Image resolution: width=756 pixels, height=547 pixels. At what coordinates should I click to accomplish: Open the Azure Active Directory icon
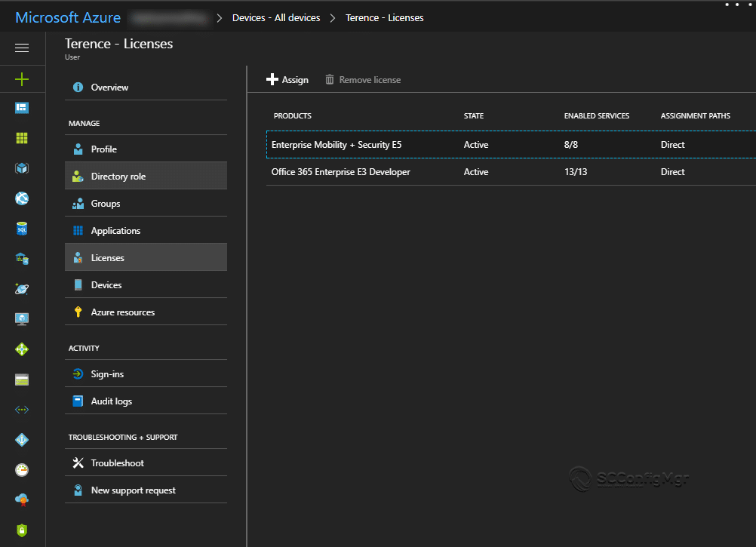pyautogui.click(x=22, y=440)
